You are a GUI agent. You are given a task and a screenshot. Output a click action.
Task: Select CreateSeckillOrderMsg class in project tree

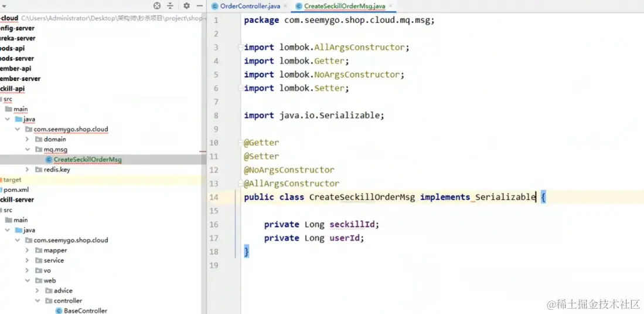click(87, 159)
